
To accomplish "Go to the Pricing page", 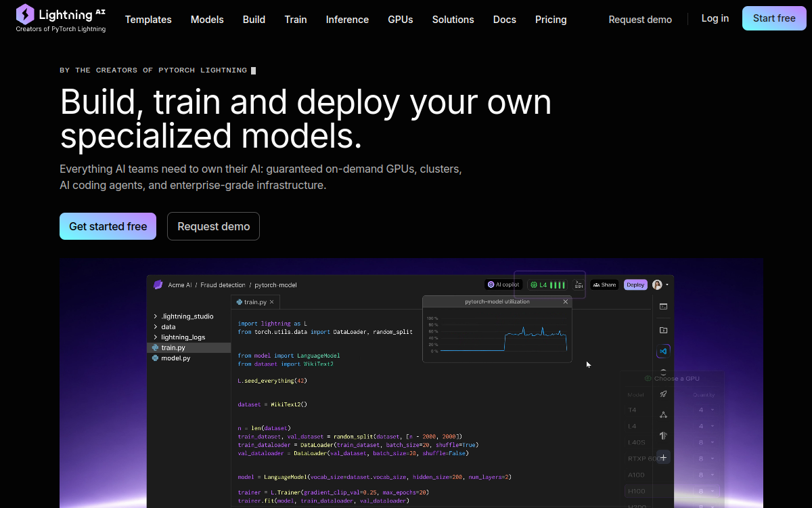I will click(x=551, y=20).
